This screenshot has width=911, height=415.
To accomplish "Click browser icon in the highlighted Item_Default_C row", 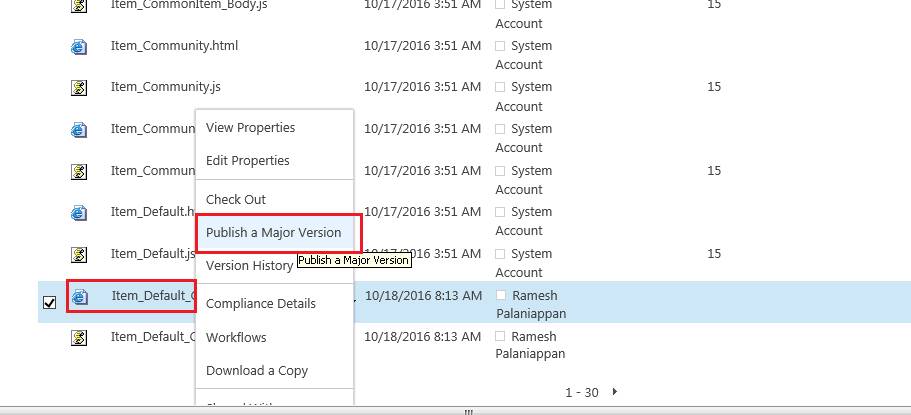I will [79, 296].
